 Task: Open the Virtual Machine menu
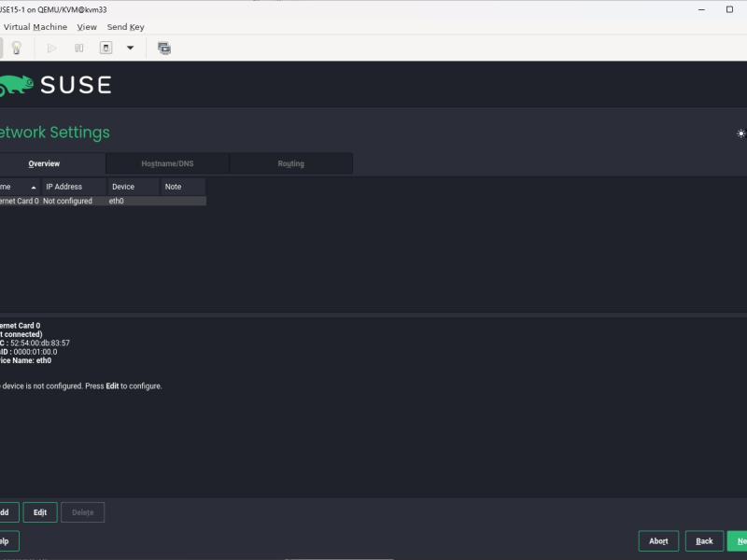pyautogui.click(x=35, y=27)
